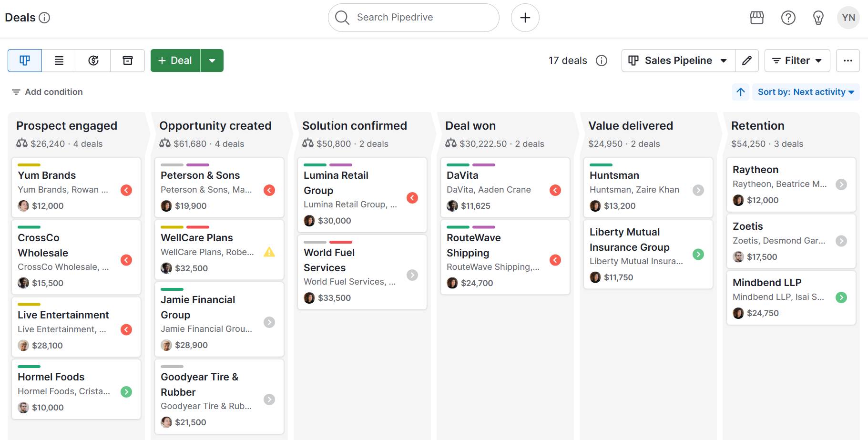Click the overdue activity icon on RouteWave Shipping

point(555,260)
